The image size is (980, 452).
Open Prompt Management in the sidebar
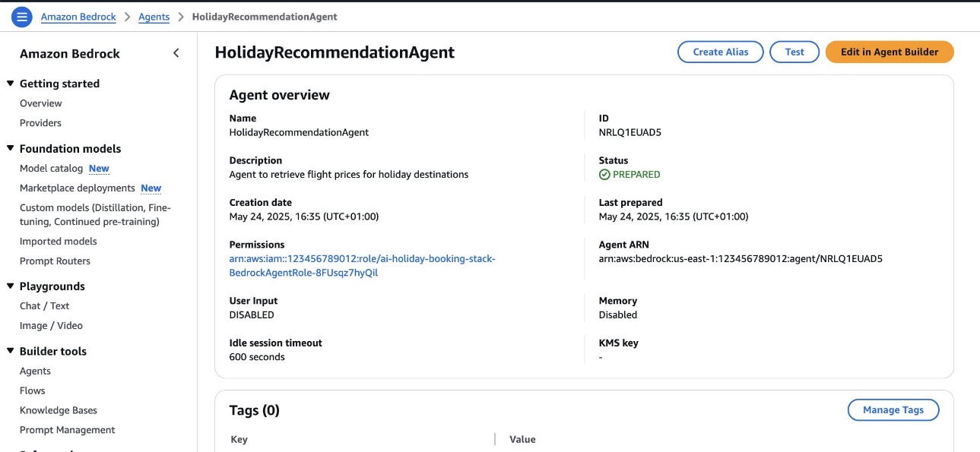click(68, 430)
